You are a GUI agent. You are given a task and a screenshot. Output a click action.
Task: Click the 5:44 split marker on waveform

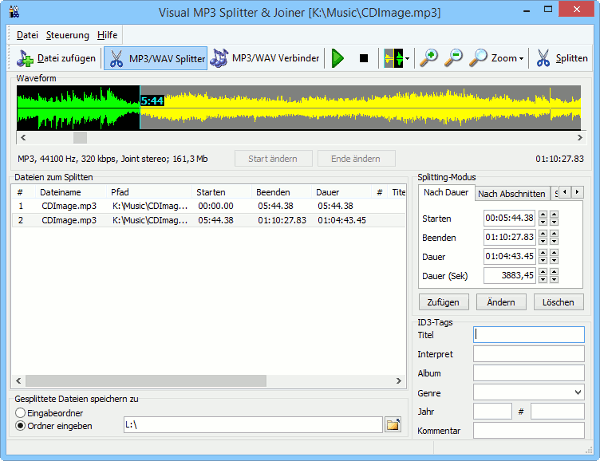coord(152,101)
